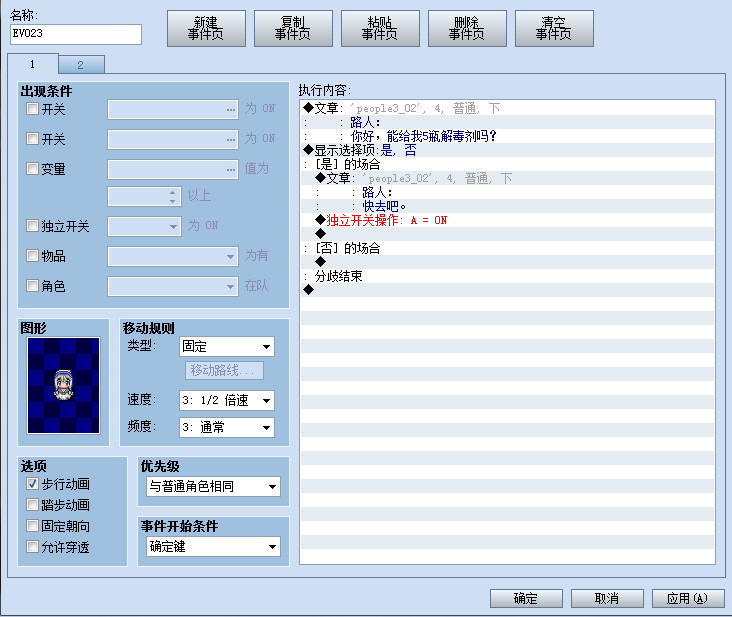Click the disabled 移动路线 button
The height and width of the screenshot is (617, 732).
point(225,371)
